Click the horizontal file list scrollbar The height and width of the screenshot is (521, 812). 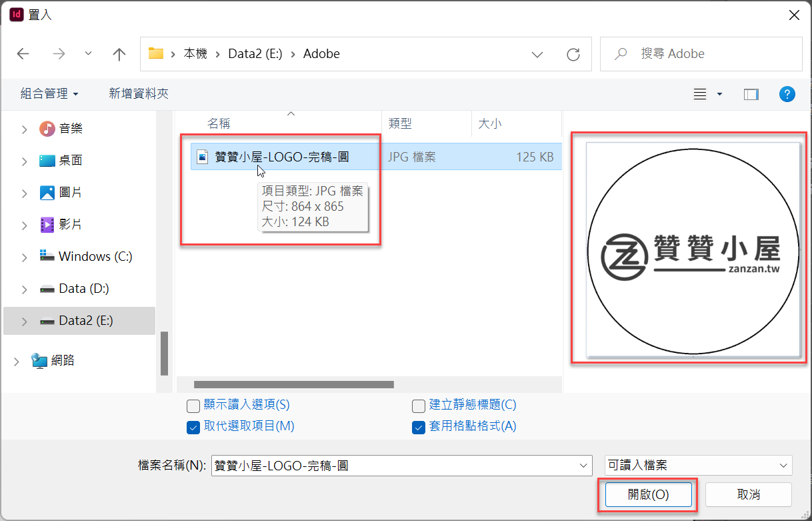(x=293, y=384)
